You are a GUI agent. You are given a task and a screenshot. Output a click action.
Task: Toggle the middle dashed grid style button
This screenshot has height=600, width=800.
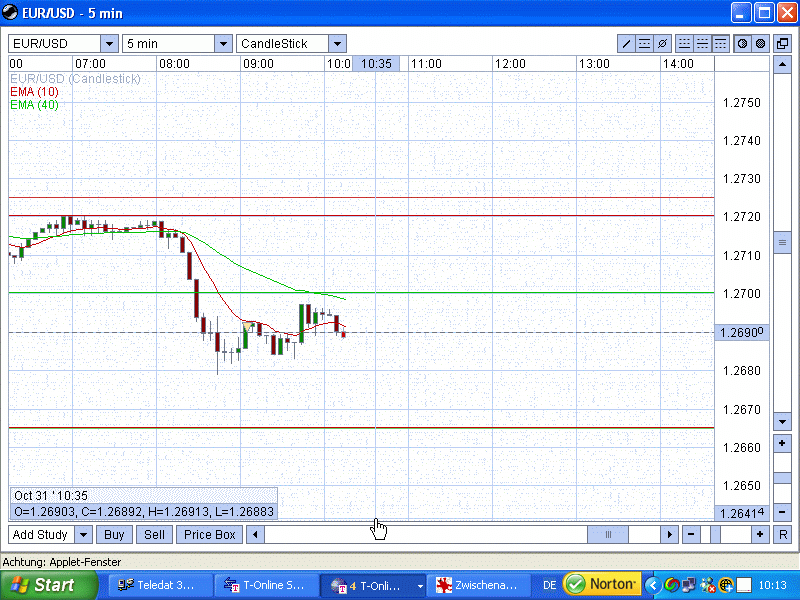(x=702, y=44)
